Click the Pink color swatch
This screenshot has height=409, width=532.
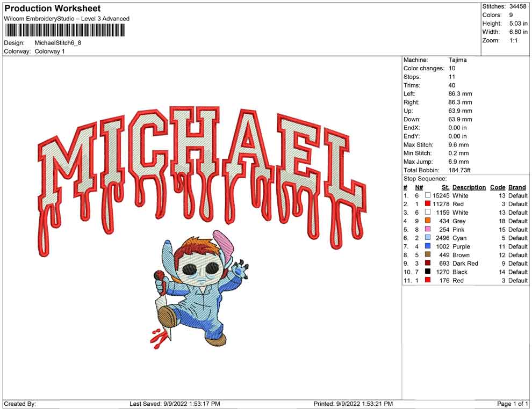click(428, 229)
